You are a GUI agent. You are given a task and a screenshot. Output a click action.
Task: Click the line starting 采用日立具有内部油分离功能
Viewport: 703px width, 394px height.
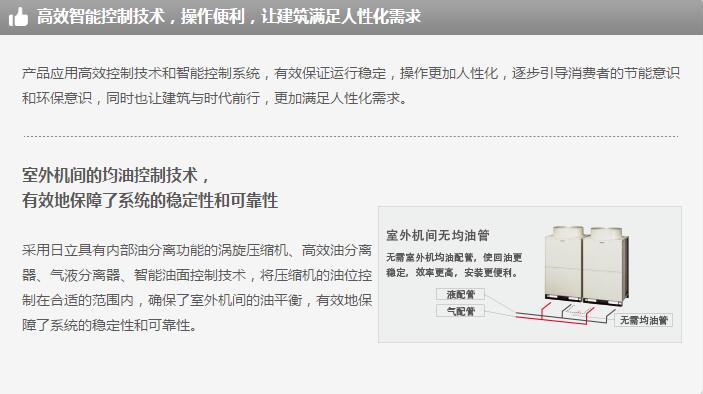[197, 250]
